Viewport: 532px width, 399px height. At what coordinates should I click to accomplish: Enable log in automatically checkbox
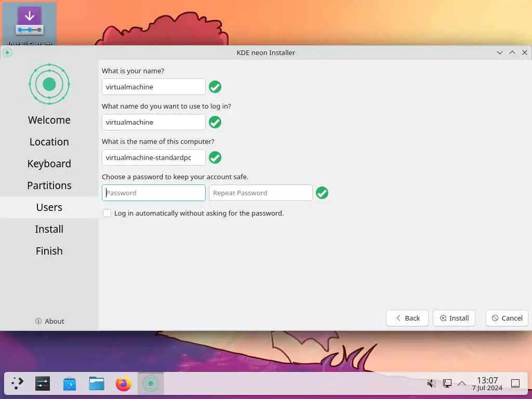point(107,213)
